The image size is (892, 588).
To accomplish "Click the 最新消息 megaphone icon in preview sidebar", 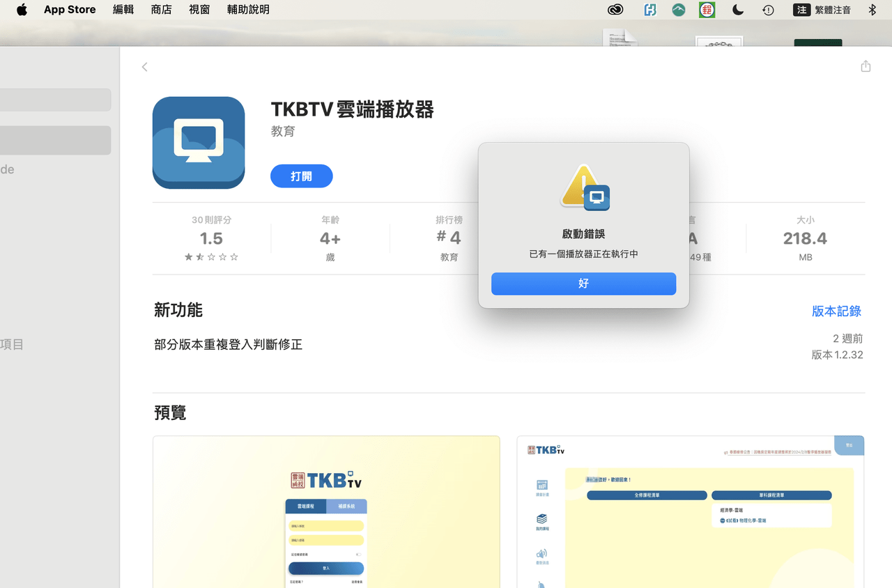I will [541, 553].
